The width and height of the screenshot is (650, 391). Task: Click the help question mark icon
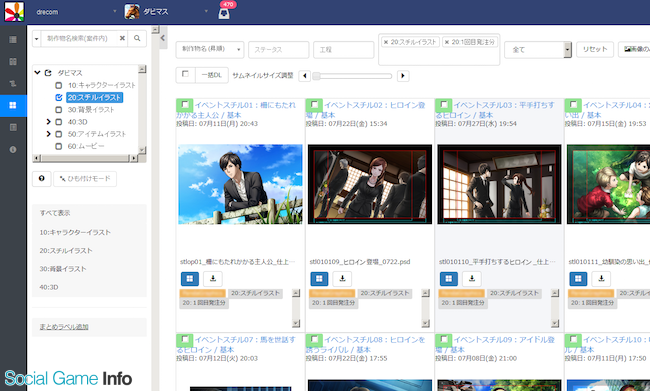pos(41,179)
